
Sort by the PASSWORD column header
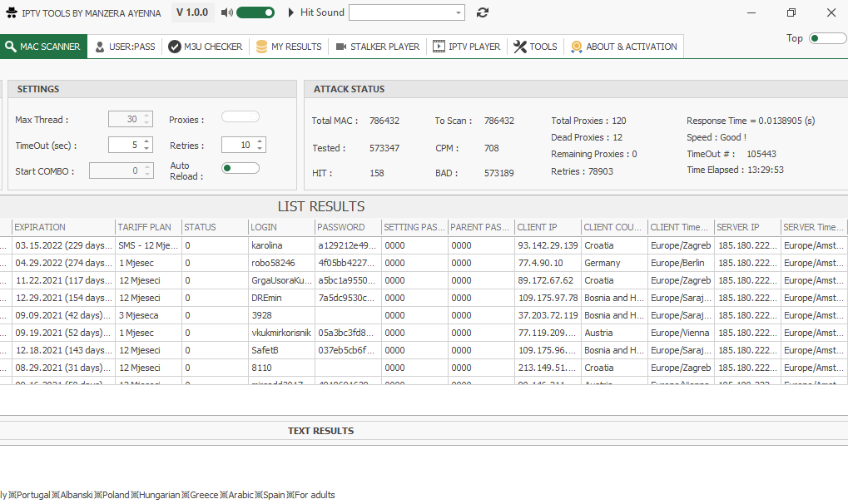(x=347, y=227)
